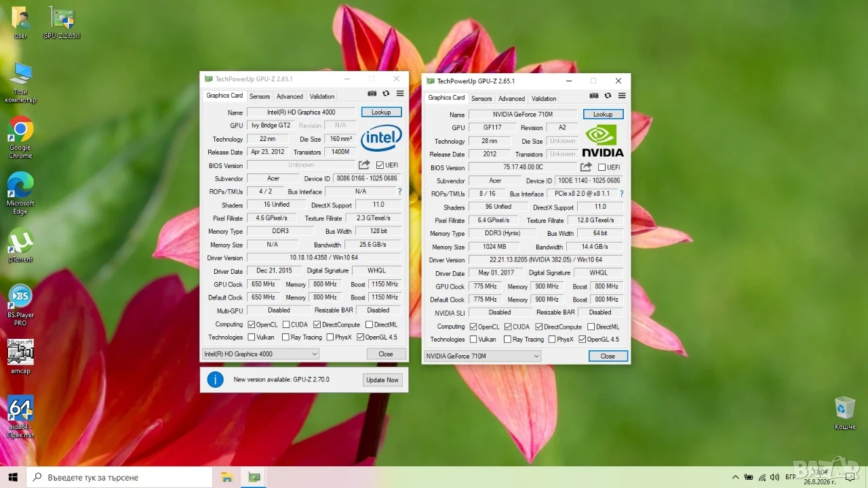Open the hamburger menu in Intel GPU-Z window
Screen dimensions: 868x488
click(400, 94)
